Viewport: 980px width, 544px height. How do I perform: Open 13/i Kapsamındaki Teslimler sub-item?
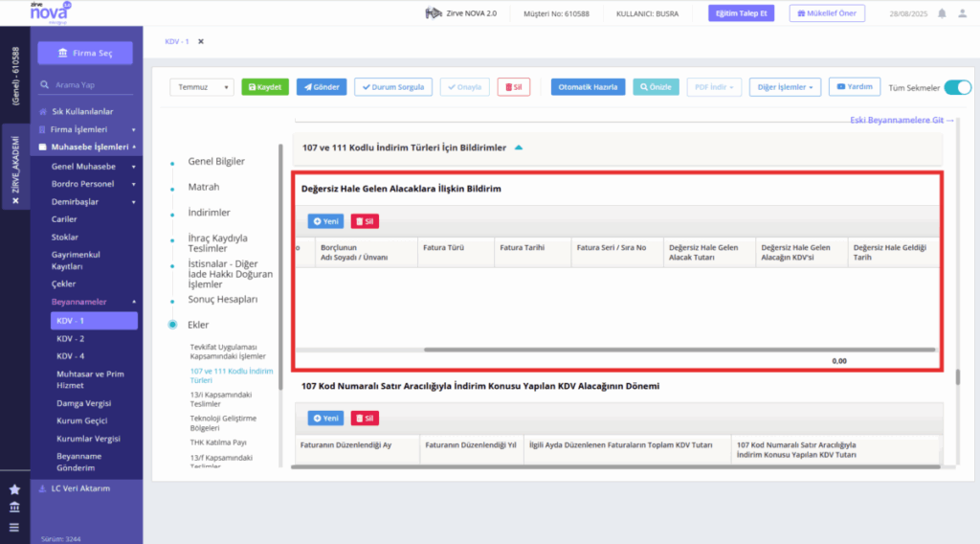point(221,399)
